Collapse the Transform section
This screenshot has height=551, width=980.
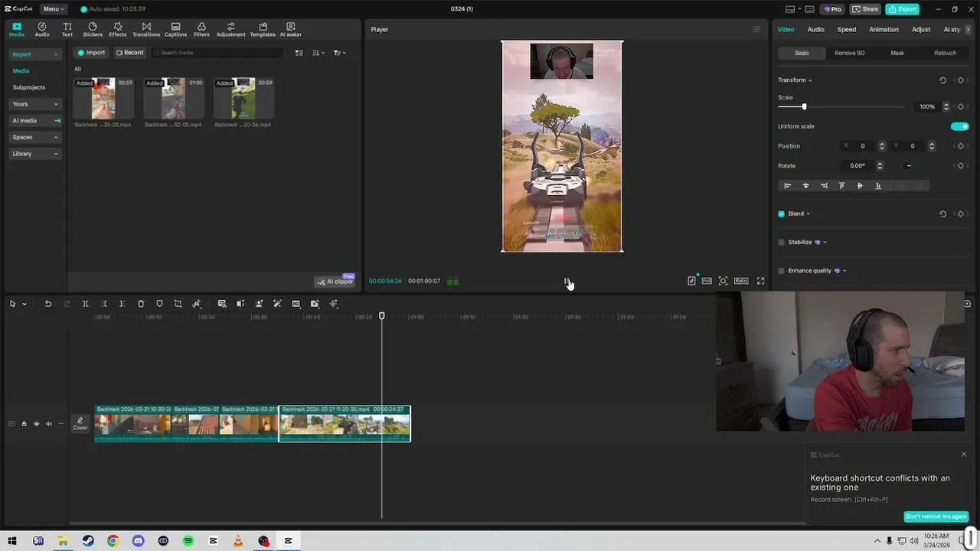pyautogui.click(x=810, y=80)
